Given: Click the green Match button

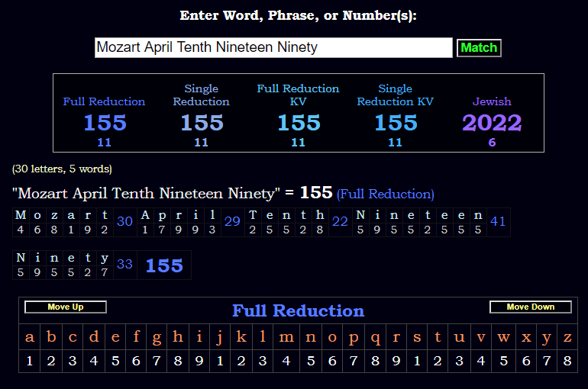Looking at the screenshot, I should pyautogui.click(x=479, y=48).
